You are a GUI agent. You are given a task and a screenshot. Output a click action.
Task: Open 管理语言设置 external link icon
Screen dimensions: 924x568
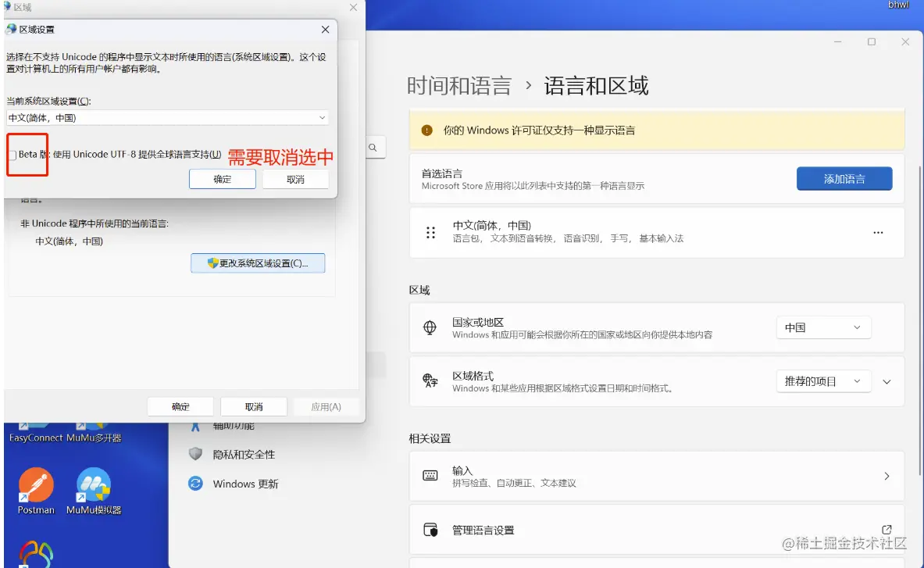point(887,530)
